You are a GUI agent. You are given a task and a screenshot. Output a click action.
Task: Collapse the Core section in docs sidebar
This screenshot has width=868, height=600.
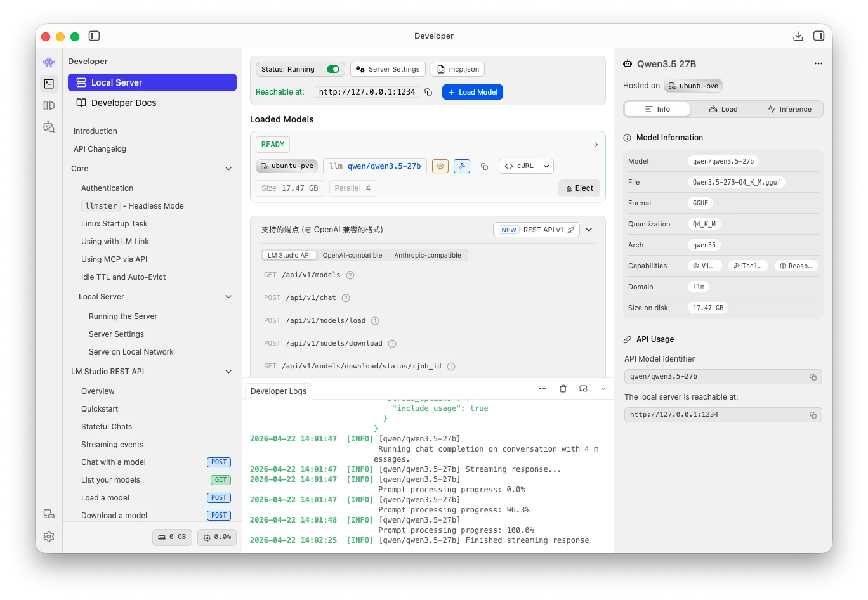(228, 169)
